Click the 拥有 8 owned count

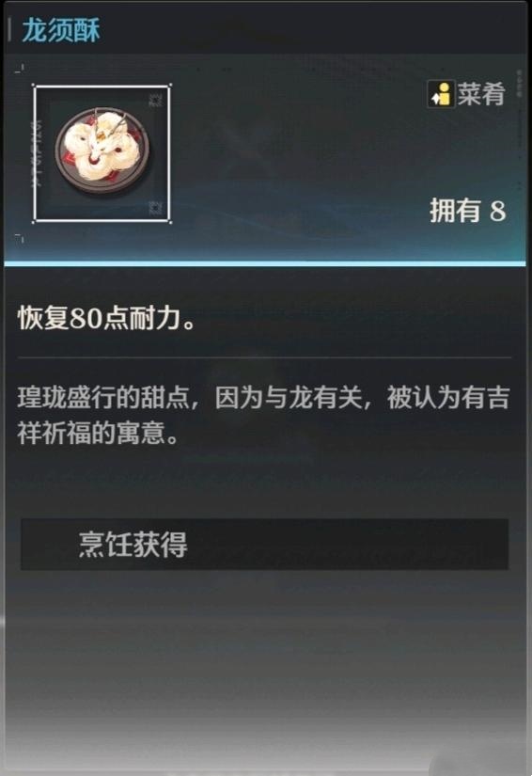point(468,211)
